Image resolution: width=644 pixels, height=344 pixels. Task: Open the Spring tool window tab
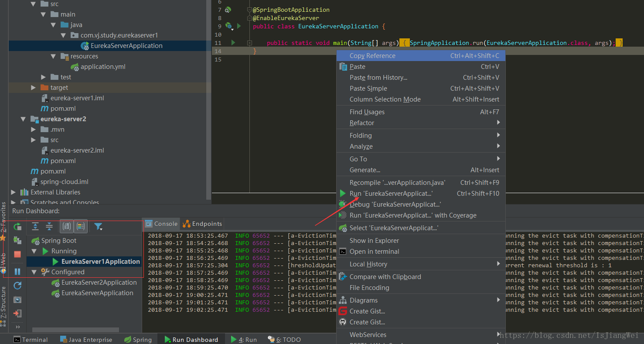point(138,340)
